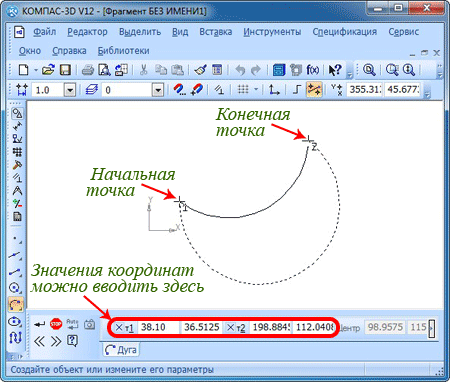Undo the last action

(x=240, y=70)
